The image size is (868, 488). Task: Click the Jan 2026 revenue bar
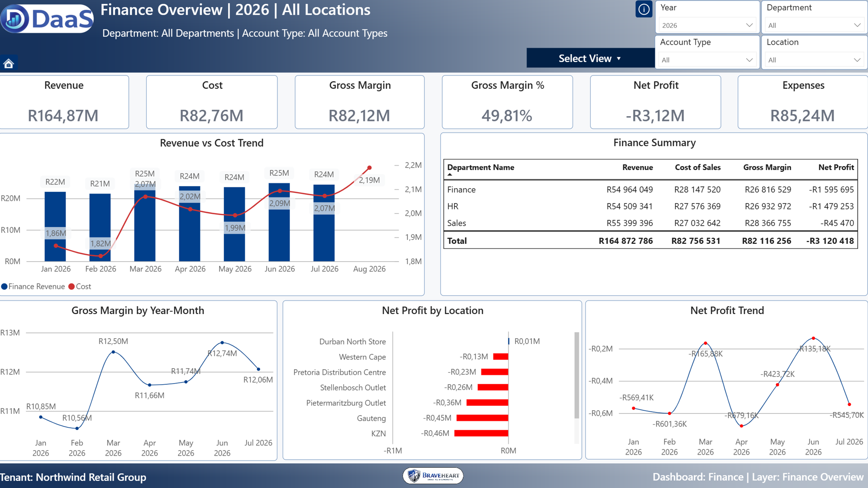55,226
